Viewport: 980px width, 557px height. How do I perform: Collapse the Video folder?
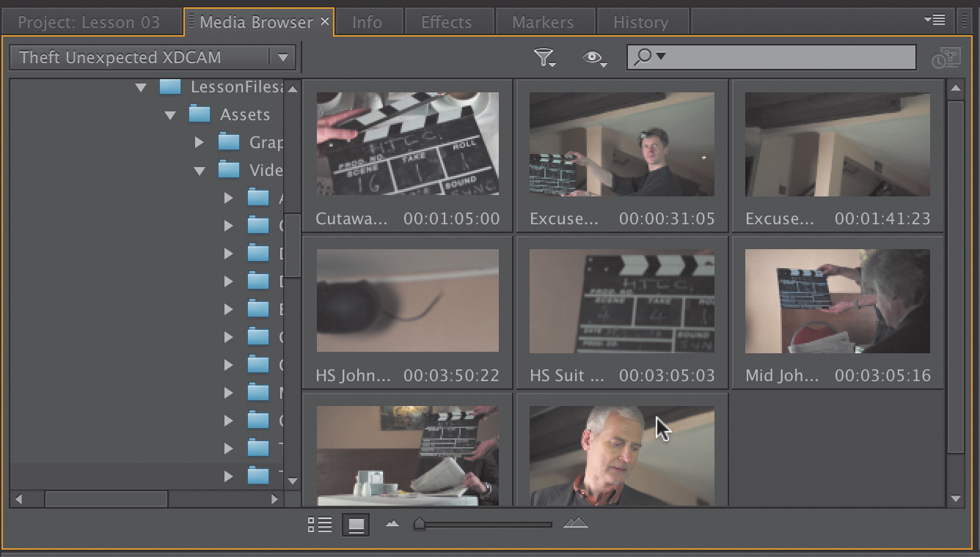pos(200,171)
